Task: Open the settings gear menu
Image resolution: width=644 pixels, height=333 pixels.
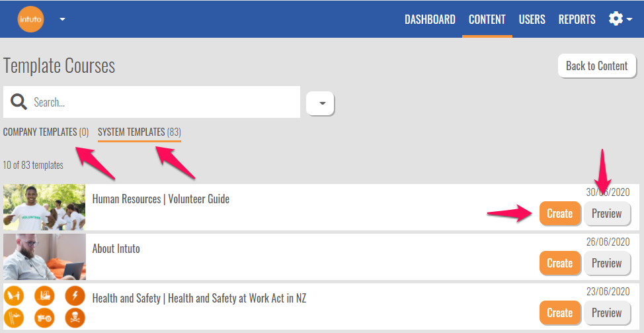Action: click(616, 19)
